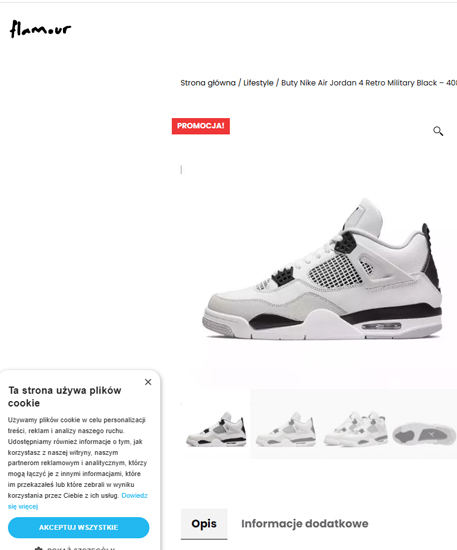Show cookie details via POKAŻ SZCZEGÓŁY

tap(81, 548)
